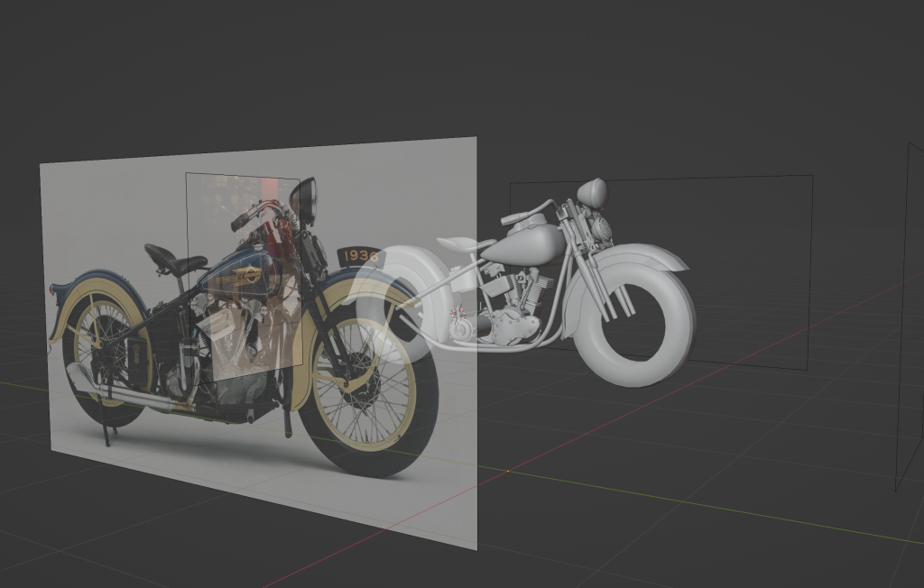
Task: Click the headlight in the reference photo
Action: (x=303, y=201)
